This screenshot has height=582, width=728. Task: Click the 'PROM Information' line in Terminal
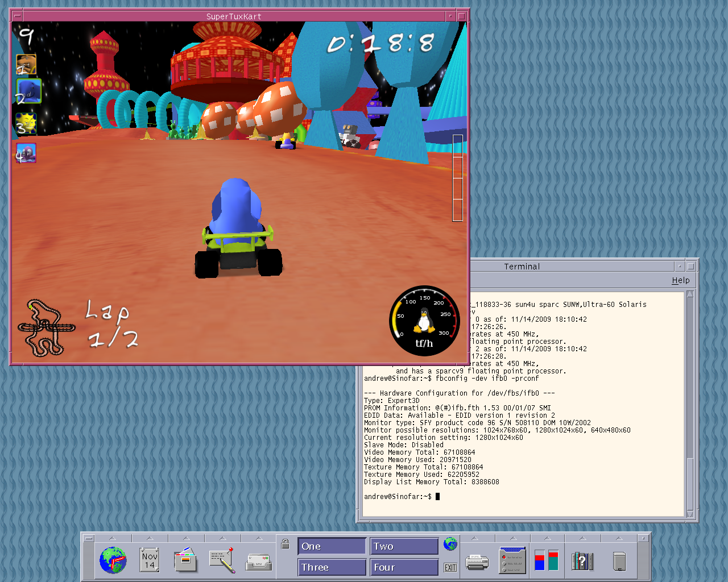(457, 408)
